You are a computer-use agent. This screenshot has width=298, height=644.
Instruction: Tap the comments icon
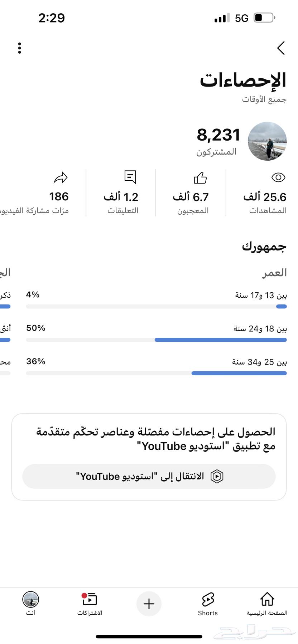point(130,177)
